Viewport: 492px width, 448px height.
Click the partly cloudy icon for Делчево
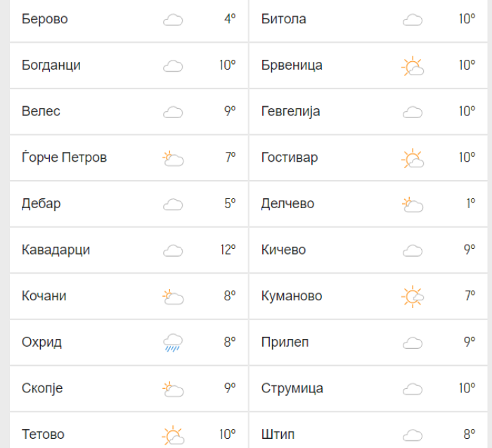[x=413, y=205]
